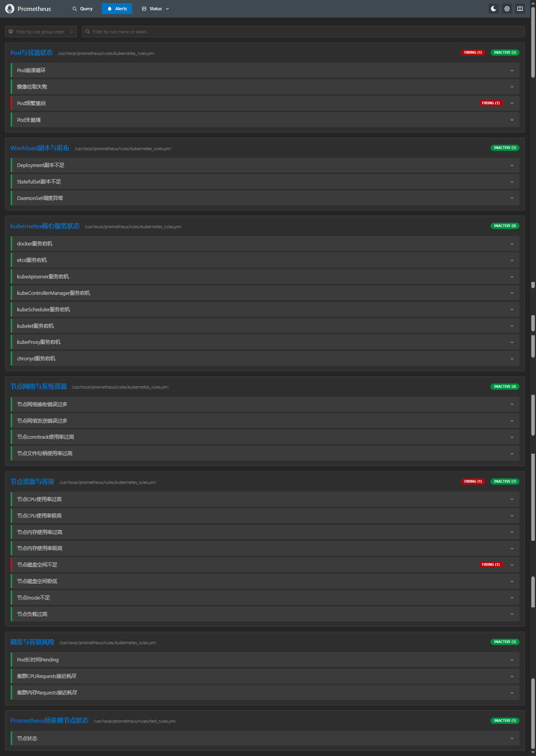Open the 调度与容量风险 group link
Screen dimensions: 536x756
[x=32, y=642]
